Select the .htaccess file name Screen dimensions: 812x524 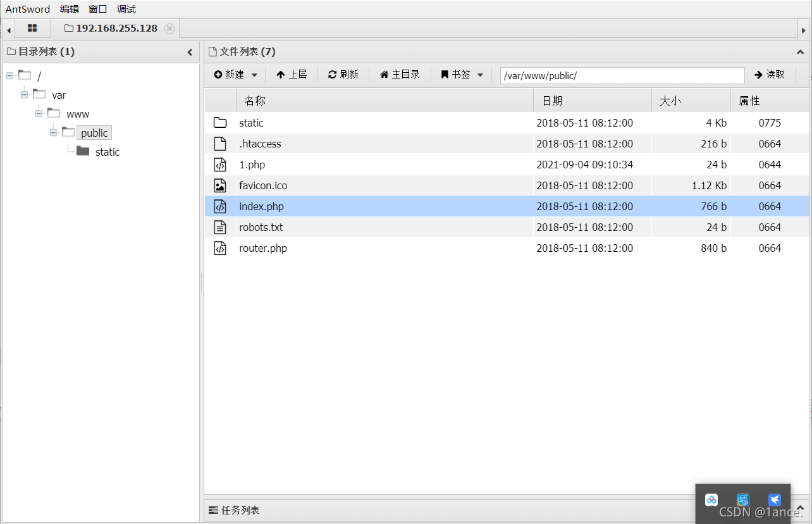[260, 144]
